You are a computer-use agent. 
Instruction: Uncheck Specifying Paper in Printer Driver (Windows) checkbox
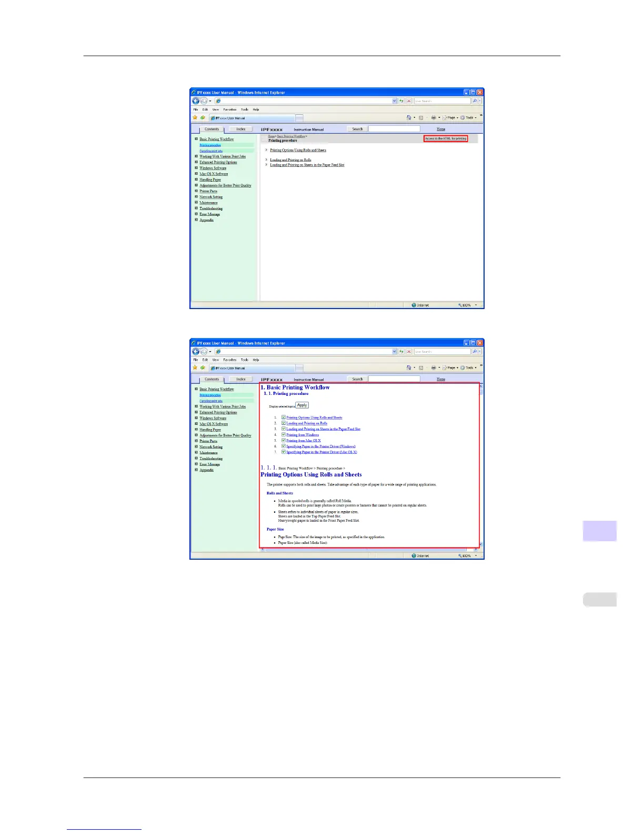[284, 446]
